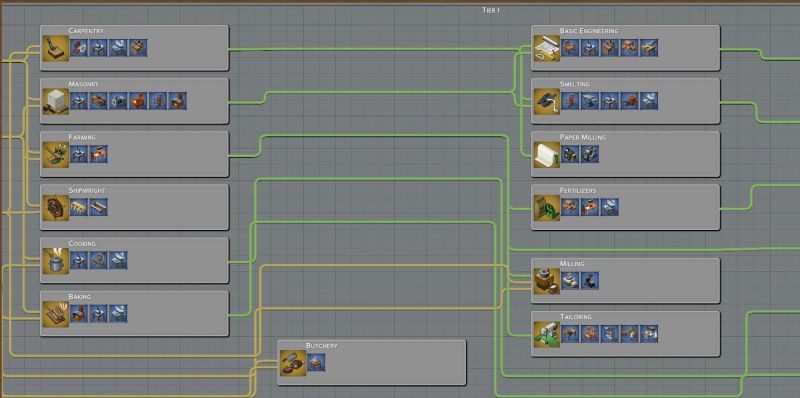Click first blue unlock icon in Cooking card
The image size is (800, 398).
(x=79, y=260)
